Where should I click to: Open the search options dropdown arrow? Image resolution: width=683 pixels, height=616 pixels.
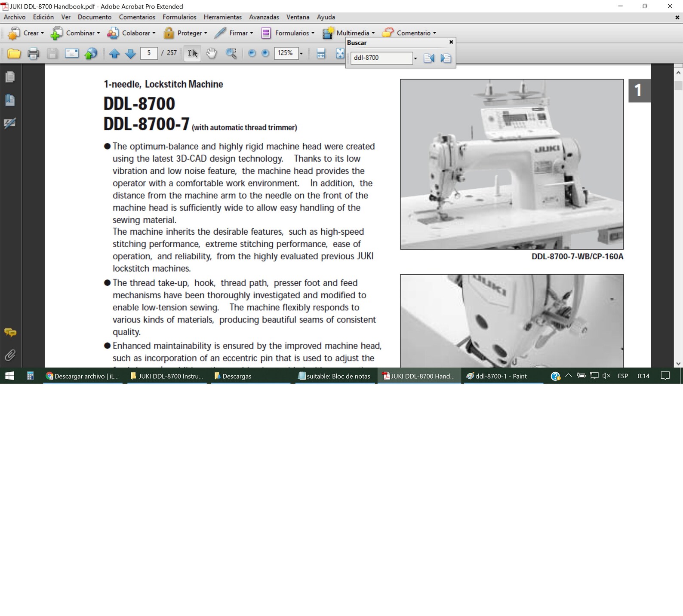click(x=415, y=58)
